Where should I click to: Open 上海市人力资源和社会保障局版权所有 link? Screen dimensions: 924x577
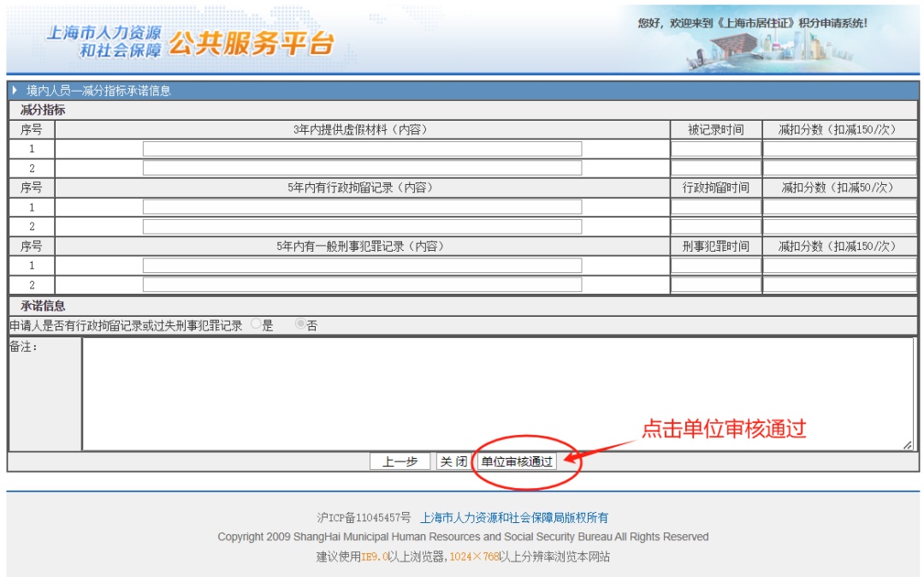[x=514, y=518]
